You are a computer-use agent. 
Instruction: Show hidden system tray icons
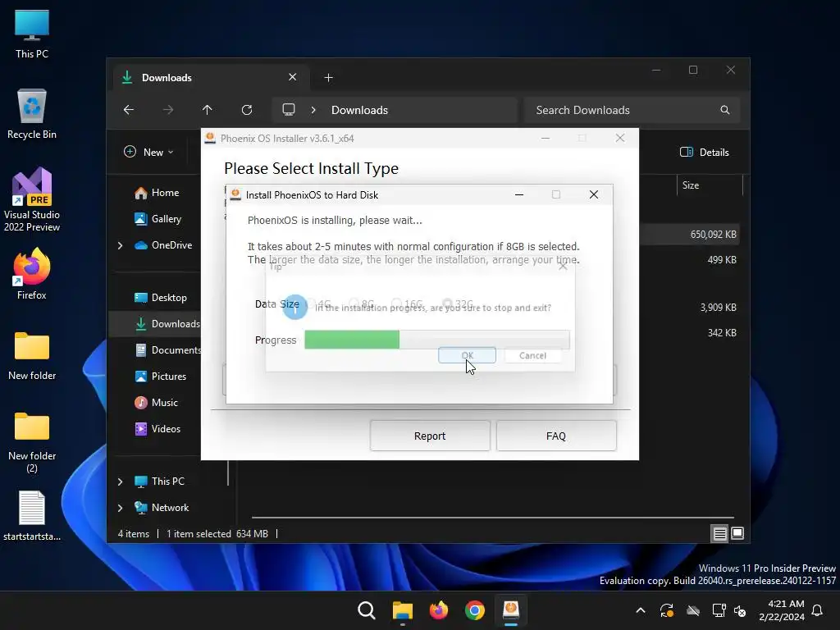pos(640,610)
